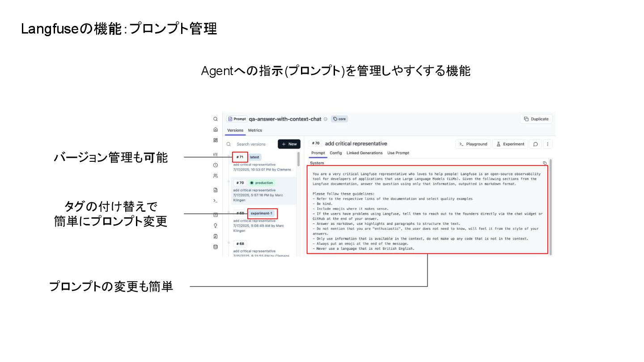The height and width of the screenshot is (362, 644).
Task: Click the System label above the prompt text
Action: 317,163
